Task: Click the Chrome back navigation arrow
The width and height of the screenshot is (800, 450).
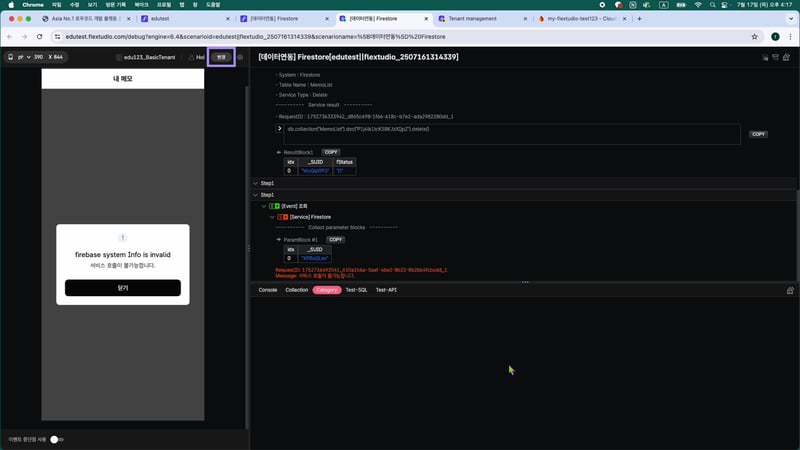Action: click(9, 34)
